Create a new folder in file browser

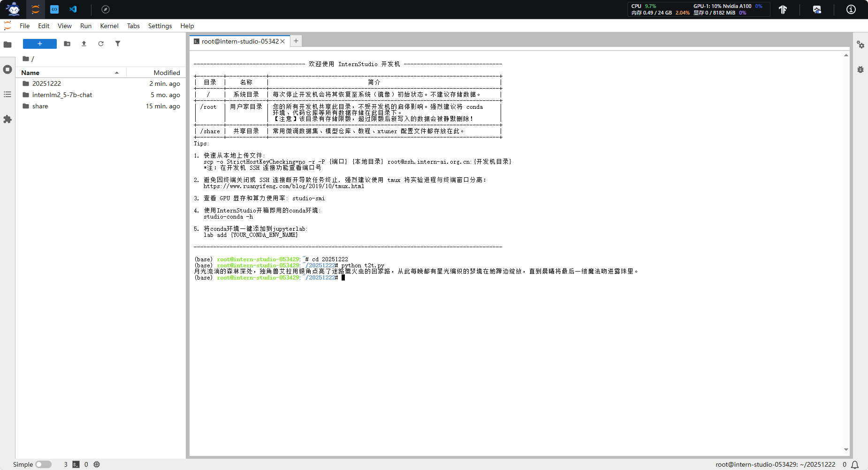pos(67,44)
